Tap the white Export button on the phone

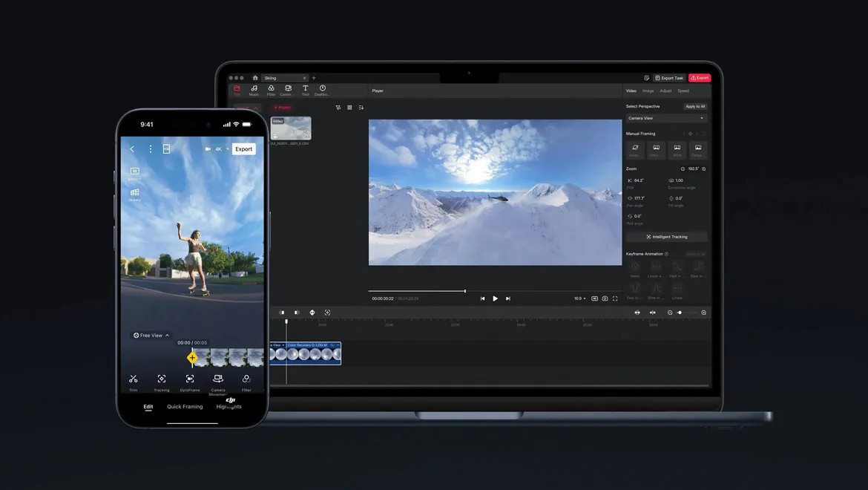(243, 149)
